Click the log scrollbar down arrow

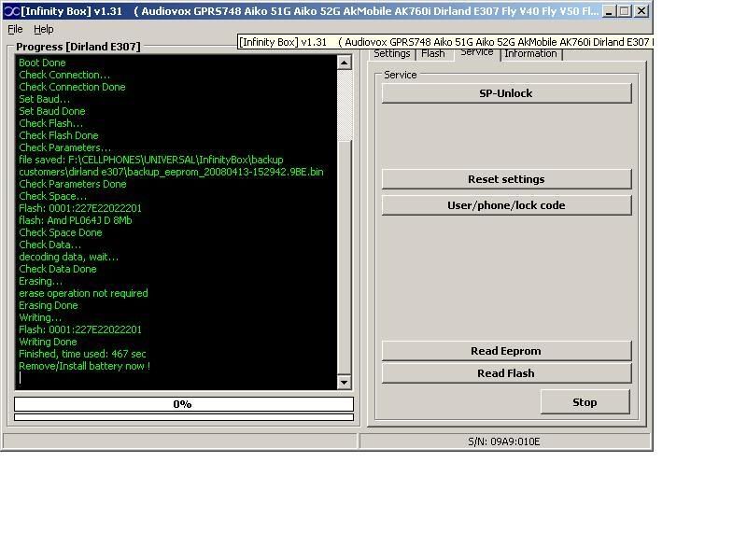click(345, 382)
